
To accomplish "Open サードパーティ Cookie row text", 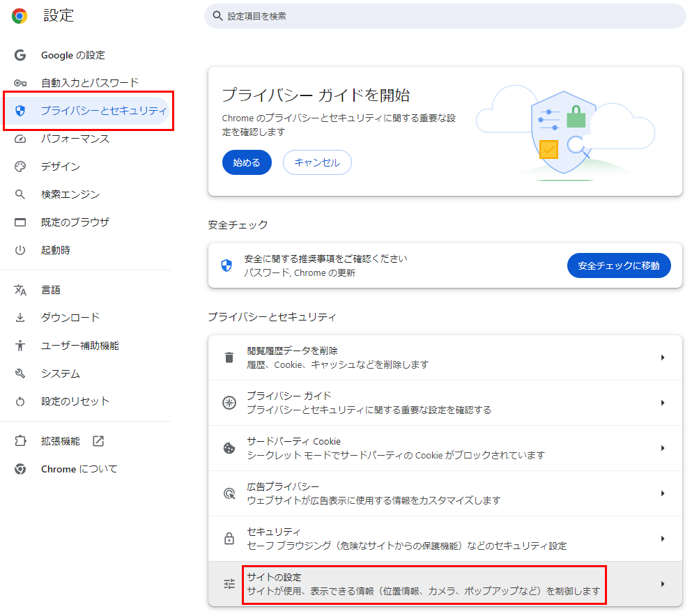I will click(x=293, y=441).
